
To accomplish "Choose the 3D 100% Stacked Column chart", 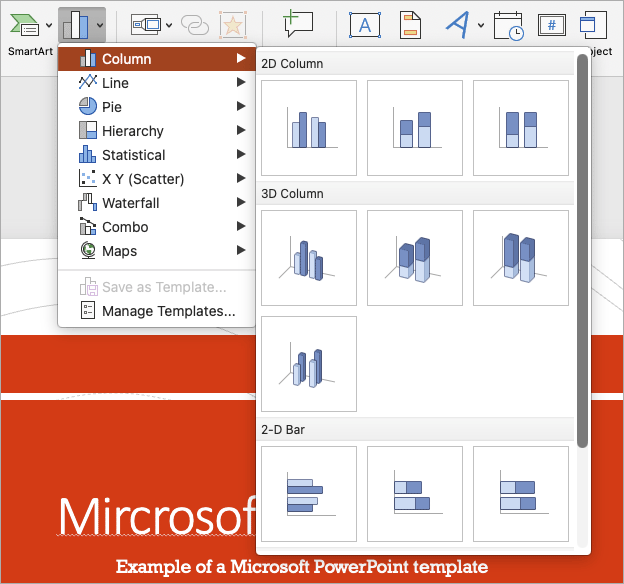I will pyautogui.click(x=521, y=258).
